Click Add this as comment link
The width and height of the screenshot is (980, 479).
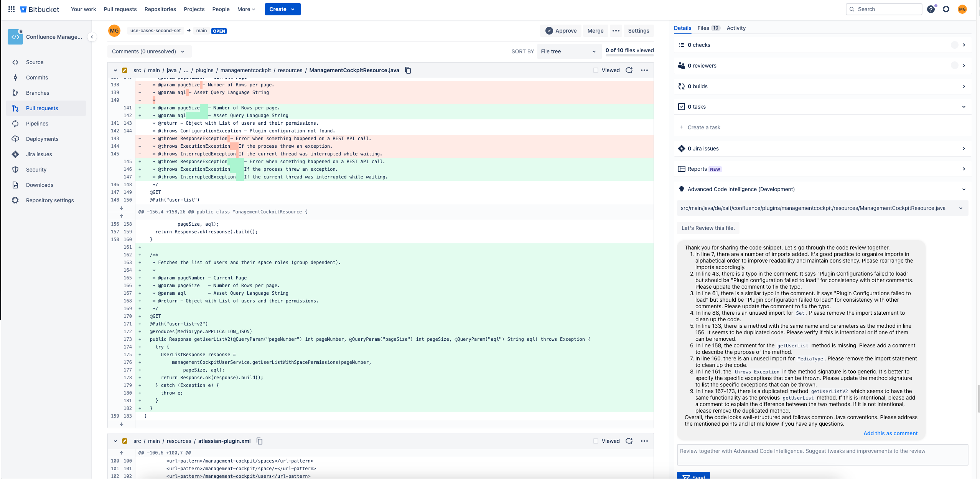pos(890,433)
